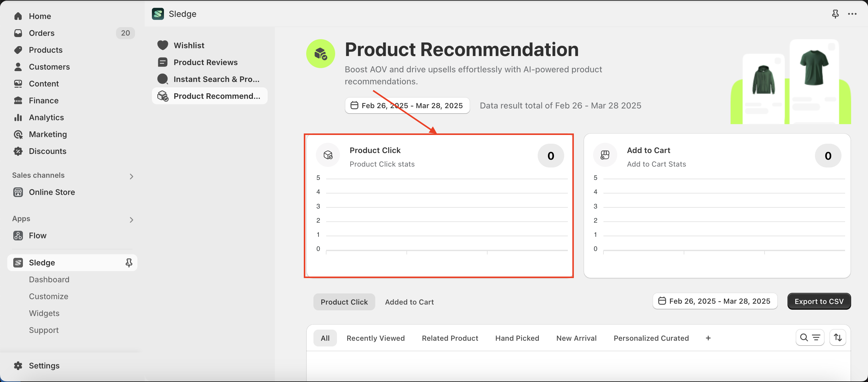Image resolution: width=868 pixels, height=382 pixels.
Task: Click the plus icon to add view
Action: point(708,338)
